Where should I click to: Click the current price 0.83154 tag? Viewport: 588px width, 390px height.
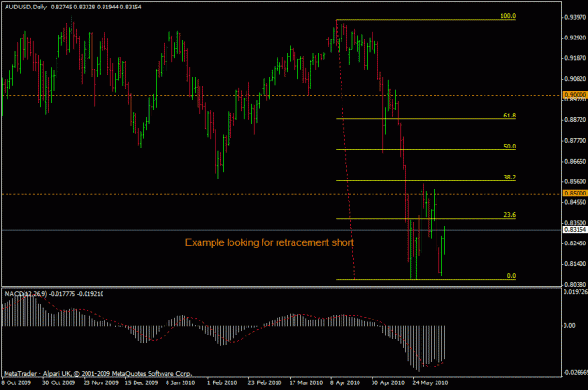tap(575, 229)
